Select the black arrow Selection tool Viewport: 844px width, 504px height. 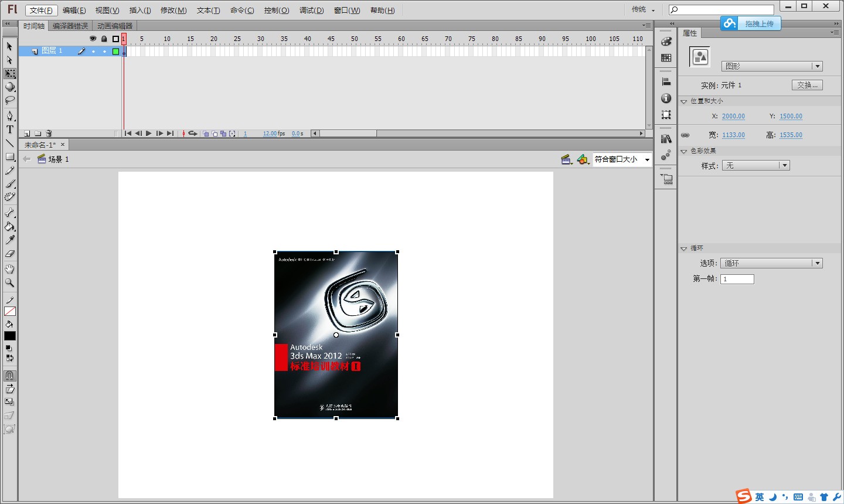pos(9,46)
